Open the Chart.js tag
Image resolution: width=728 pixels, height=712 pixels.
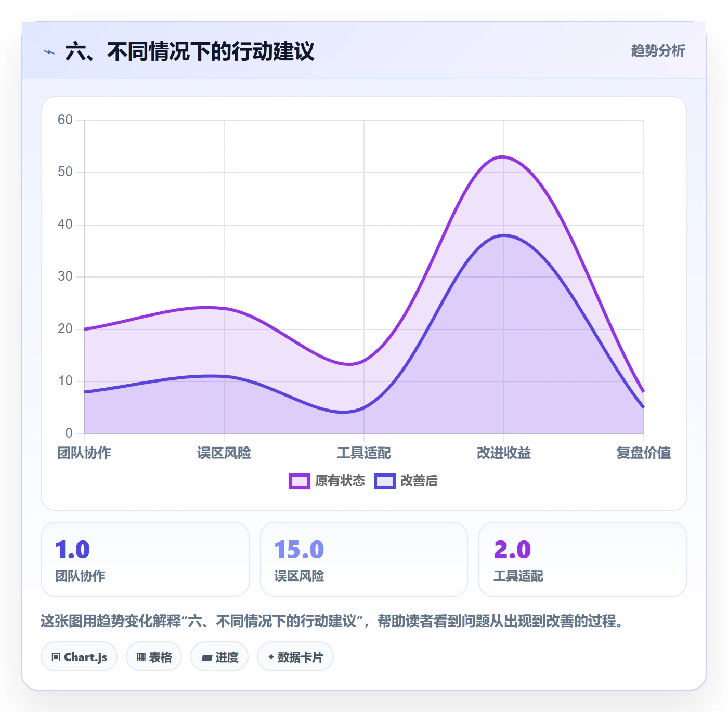79,657
